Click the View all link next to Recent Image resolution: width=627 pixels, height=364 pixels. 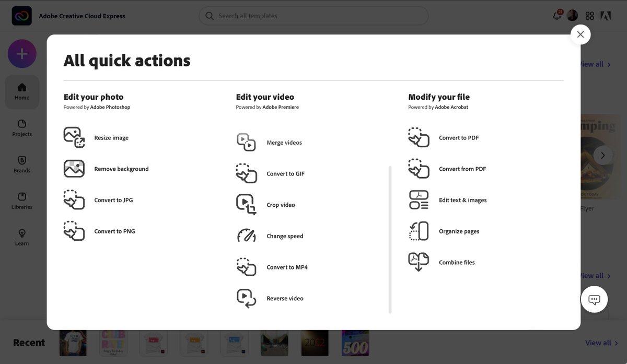pyautogui.click(x=598, y=343)
